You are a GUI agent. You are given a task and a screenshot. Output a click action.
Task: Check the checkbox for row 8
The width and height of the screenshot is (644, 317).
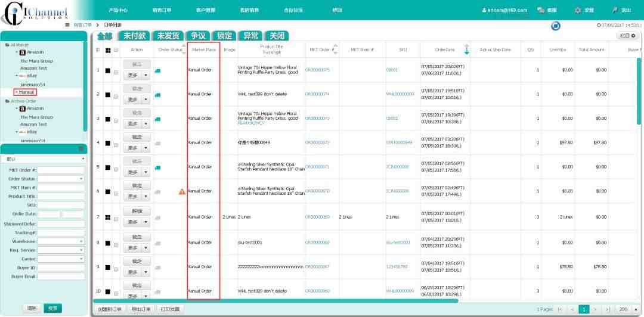pos(116,245)
